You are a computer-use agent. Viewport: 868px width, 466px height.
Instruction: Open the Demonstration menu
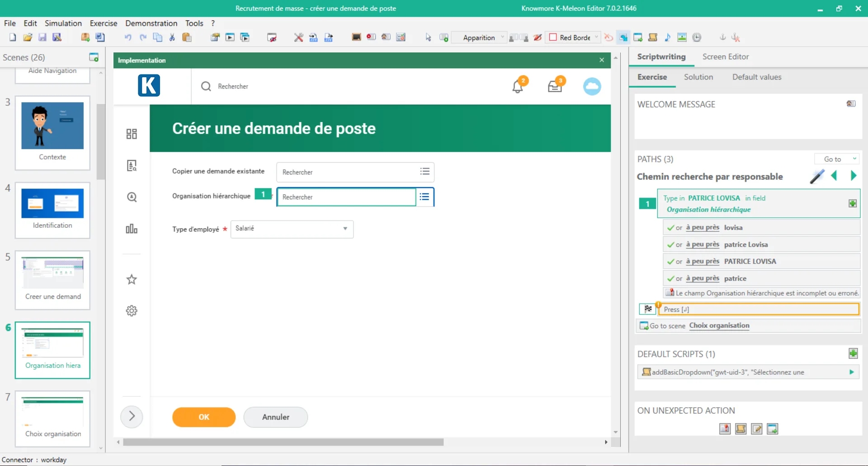[x=151, y=23]
